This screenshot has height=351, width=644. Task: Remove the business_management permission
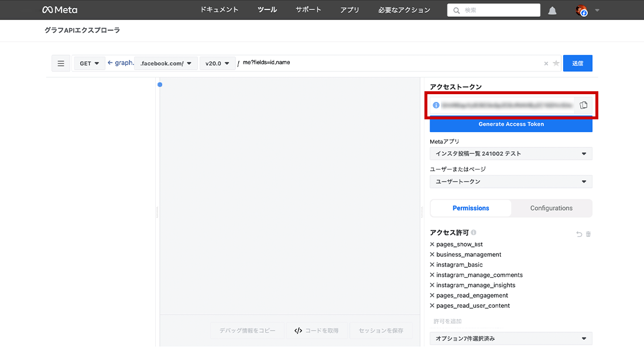432,254
